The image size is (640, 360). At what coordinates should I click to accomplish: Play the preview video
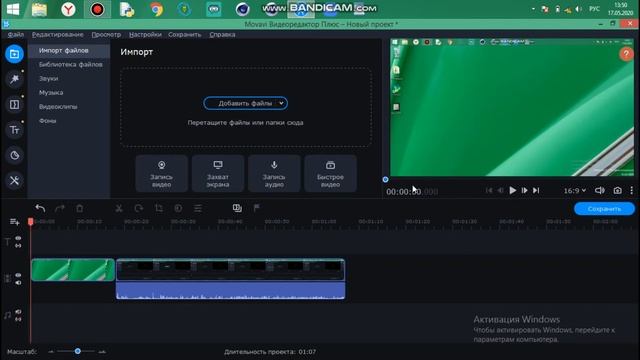click(513, 191)
